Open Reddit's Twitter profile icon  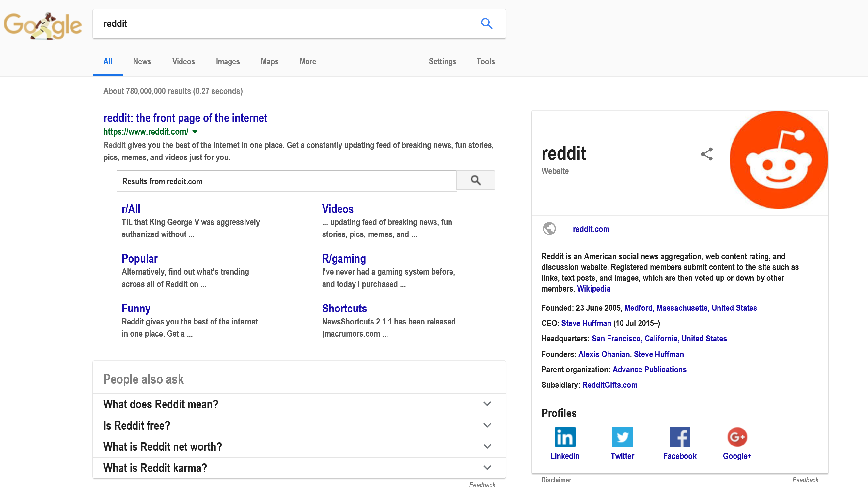[x=622, y=437]
